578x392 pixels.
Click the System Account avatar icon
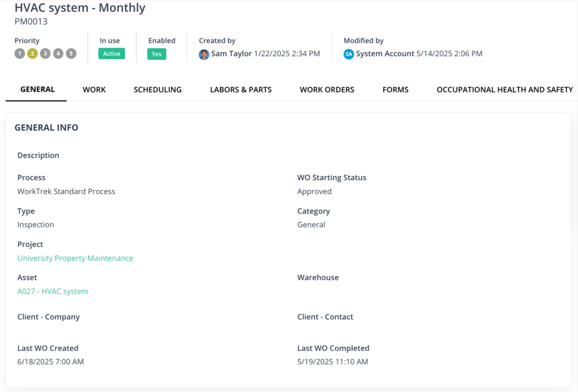coord(348,54)
